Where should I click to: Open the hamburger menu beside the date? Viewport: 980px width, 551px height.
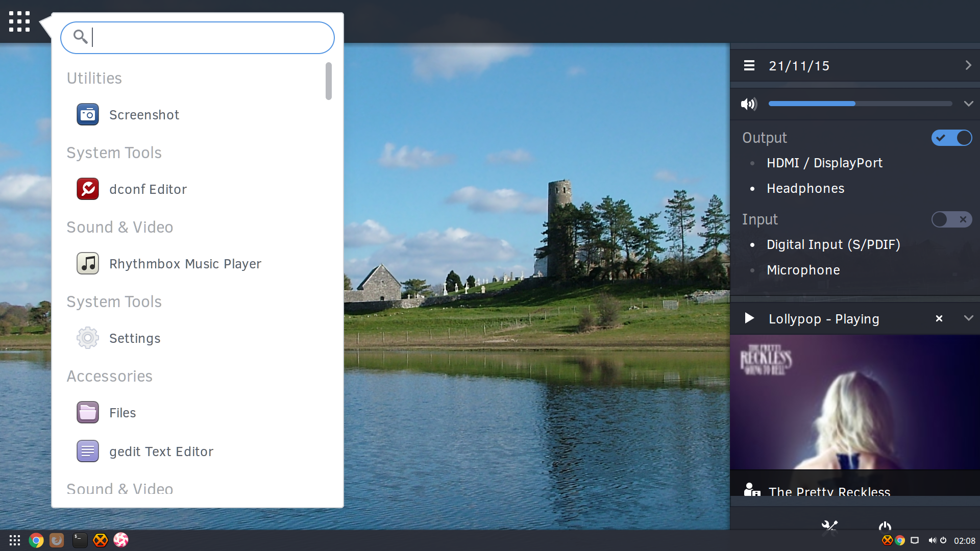click(749, 66)
